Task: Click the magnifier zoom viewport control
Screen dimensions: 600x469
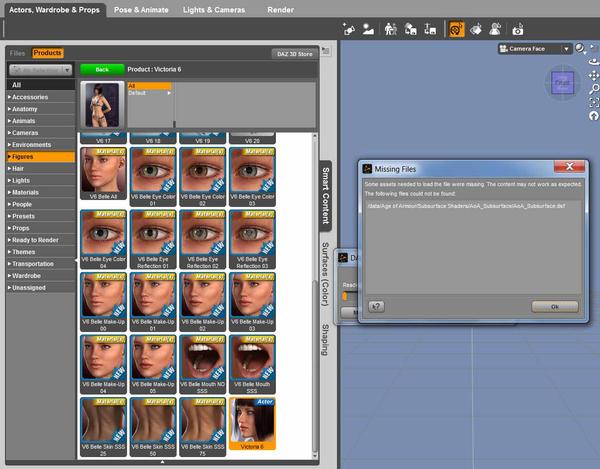Action: click(x=593, y=89)
